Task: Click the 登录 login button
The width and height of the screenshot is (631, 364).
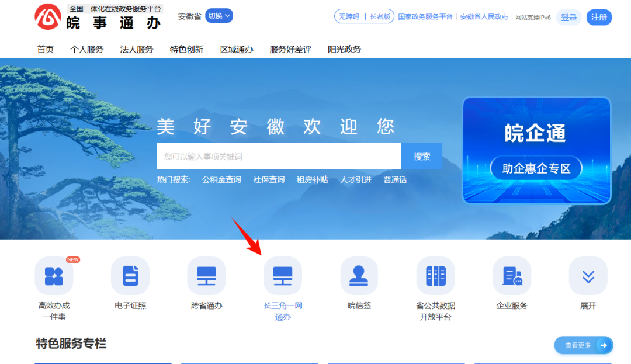Action: pyautogui.click(x=568, y=18)
